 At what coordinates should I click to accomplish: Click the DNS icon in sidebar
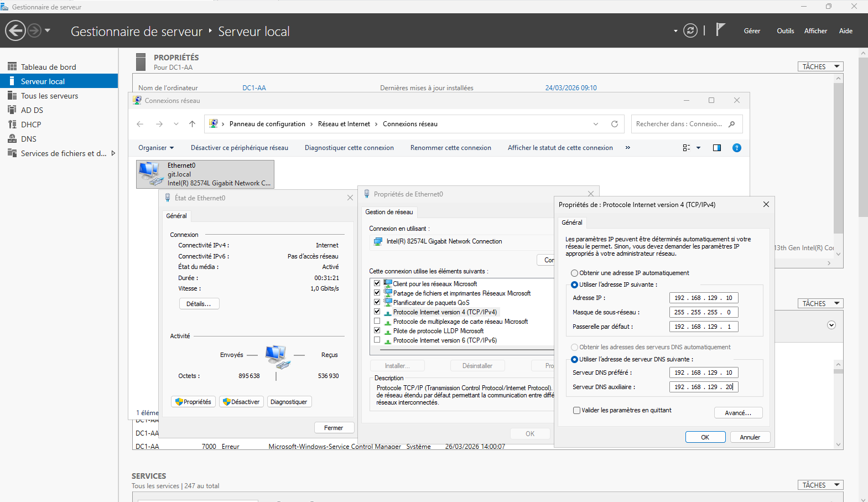pos(12,138)
